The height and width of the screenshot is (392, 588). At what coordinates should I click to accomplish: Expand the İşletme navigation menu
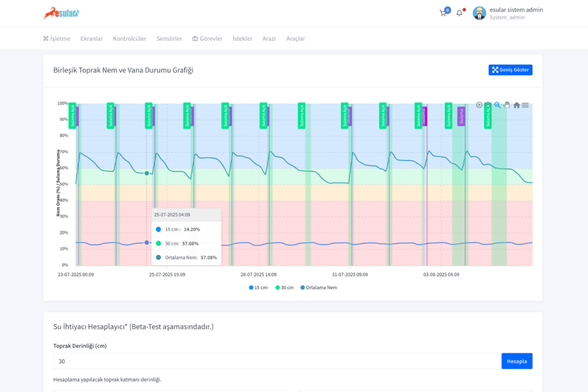[56, 38]
